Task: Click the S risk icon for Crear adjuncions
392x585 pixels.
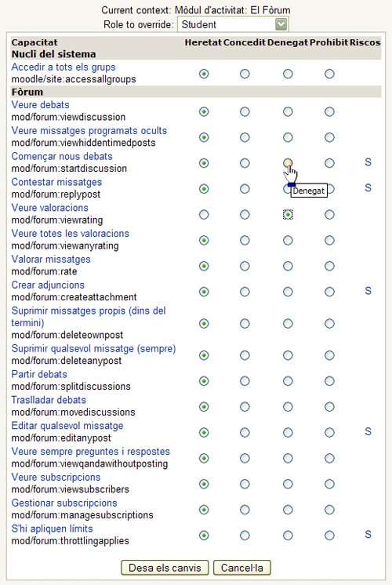Action: [368, 291]
